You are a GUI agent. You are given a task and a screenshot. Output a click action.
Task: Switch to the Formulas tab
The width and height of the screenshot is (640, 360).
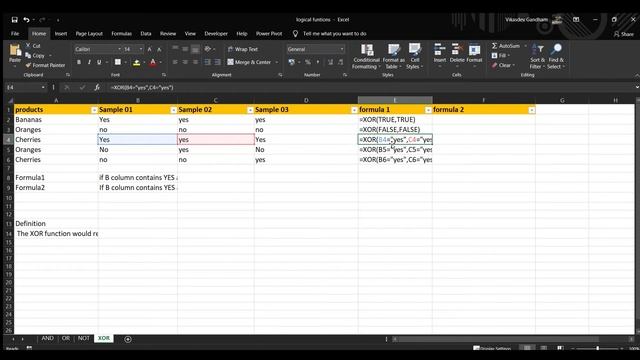(122, 33)
